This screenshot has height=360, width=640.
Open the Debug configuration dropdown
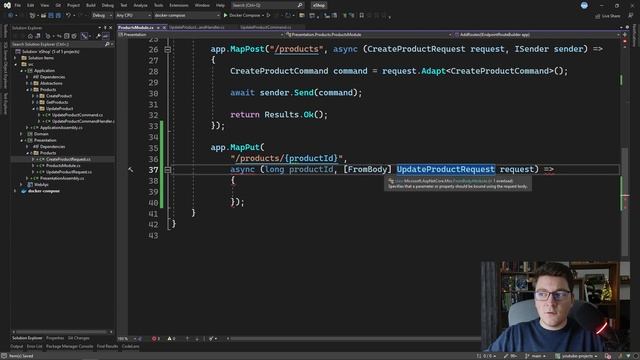[102, 16]
